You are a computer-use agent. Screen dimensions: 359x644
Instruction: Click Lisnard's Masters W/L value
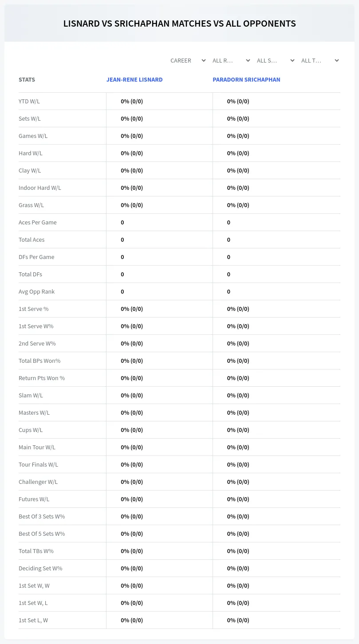click(x=132, y=412)
